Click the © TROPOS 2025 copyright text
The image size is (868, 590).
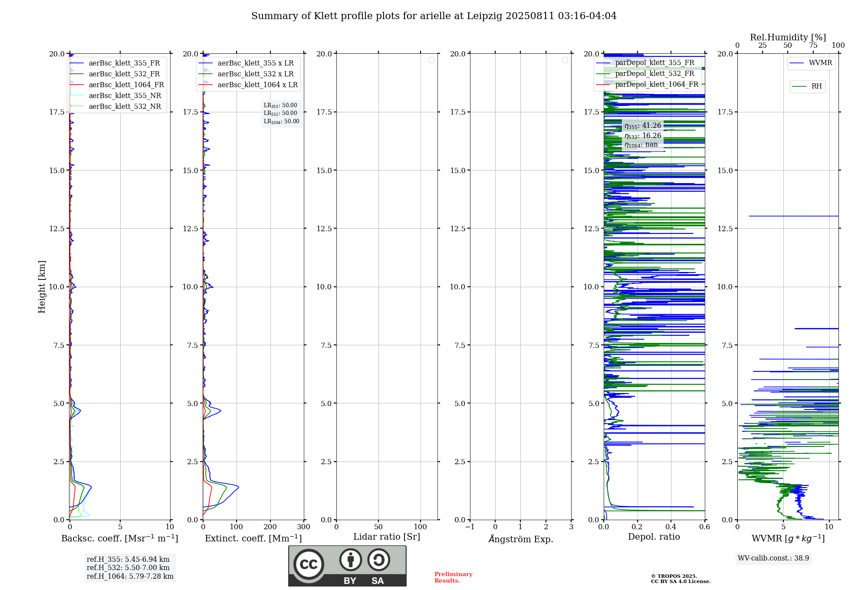click(674, 577)
